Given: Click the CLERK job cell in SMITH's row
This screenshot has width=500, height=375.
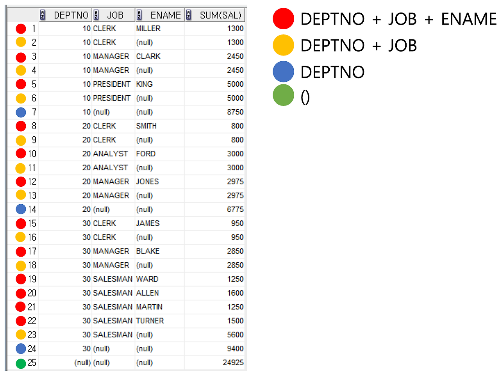Looking at the screenshot, I should [104, 126].
